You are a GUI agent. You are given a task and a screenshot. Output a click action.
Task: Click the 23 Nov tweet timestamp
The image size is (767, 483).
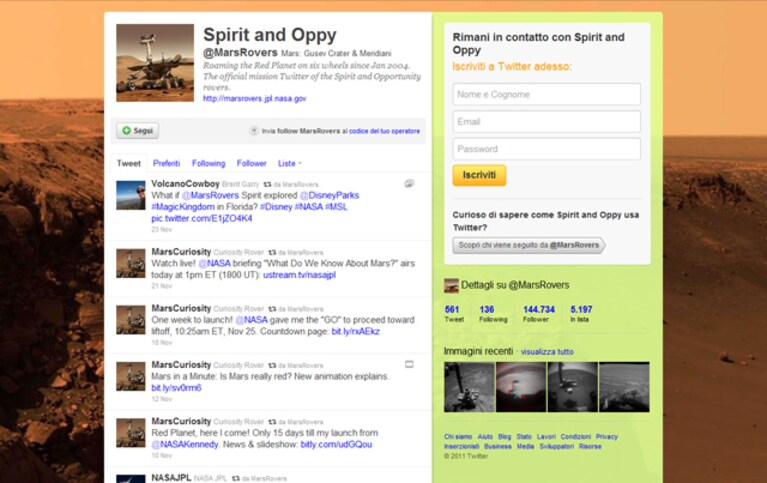(x=161, y=230)
